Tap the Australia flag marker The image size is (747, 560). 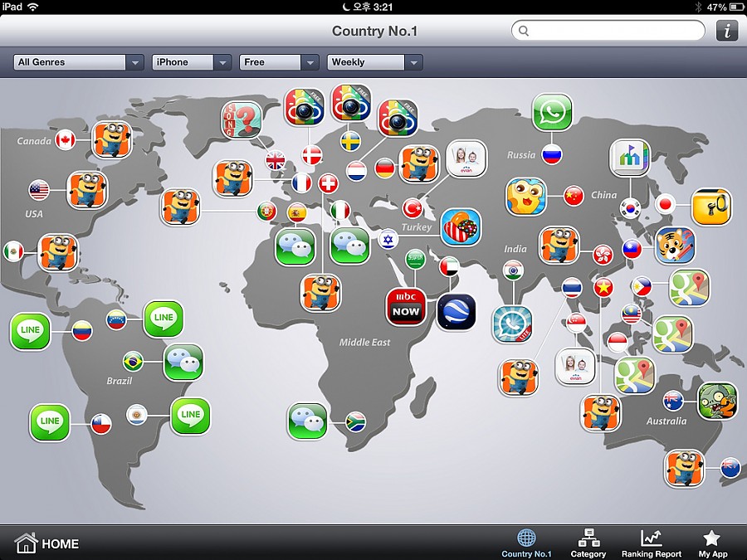click(x=673, y=401)
